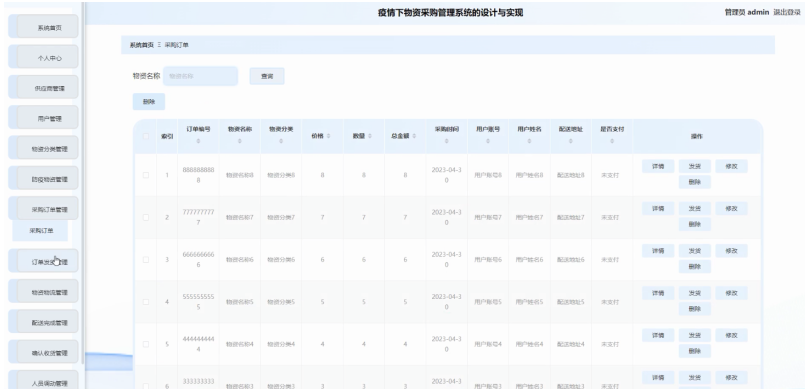Screen dimensions: 805x390
Task: Click the batch 删除 button above the table
Action: 149,102
